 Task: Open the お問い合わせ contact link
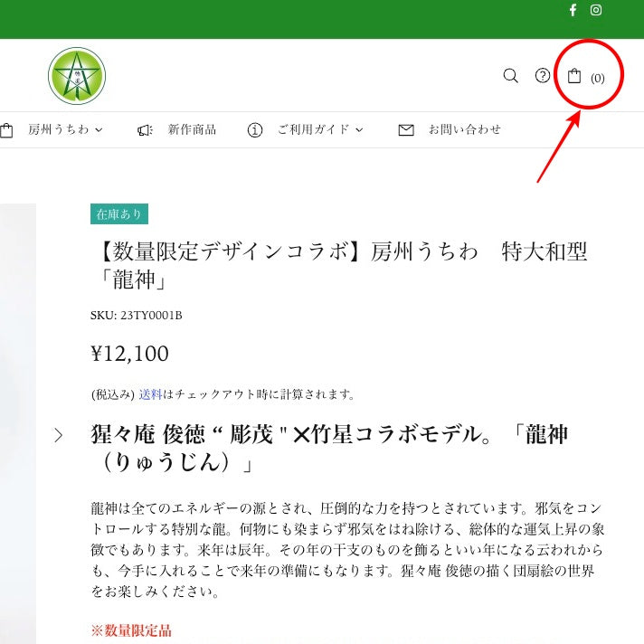tap(464, 130)
